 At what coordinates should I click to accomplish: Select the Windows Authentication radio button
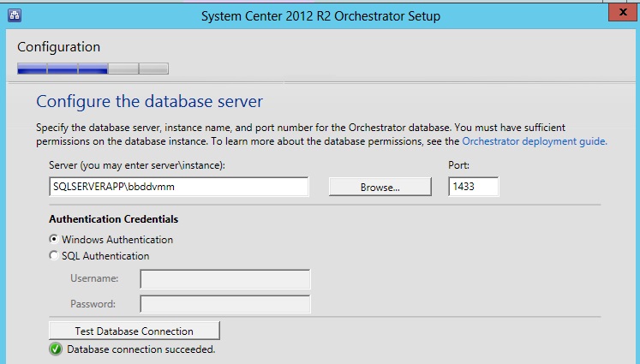[x=55, y=240]
